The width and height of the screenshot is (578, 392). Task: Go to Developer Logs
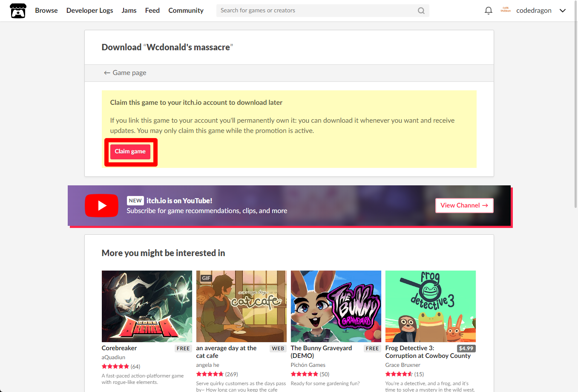pyautogui.click(x=90, y=11)
